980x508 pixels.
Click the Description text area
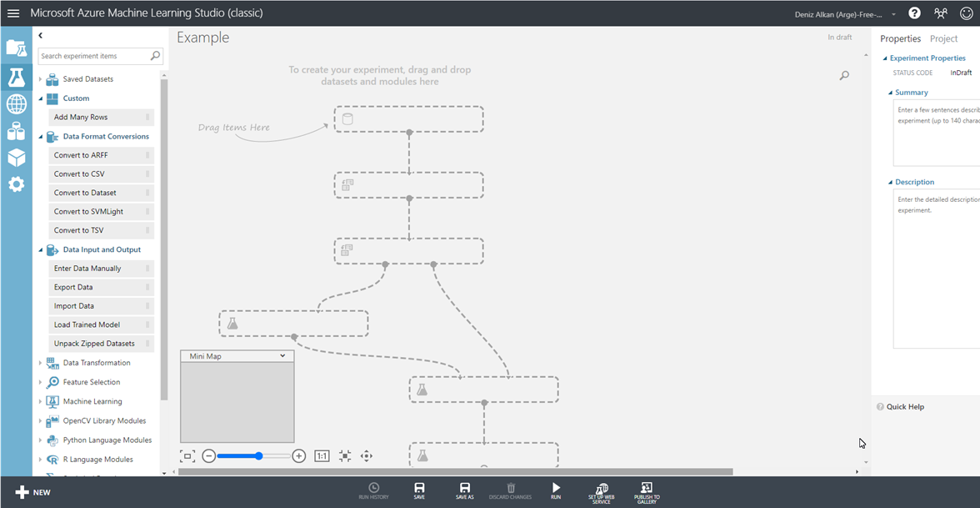coord(937,269)
